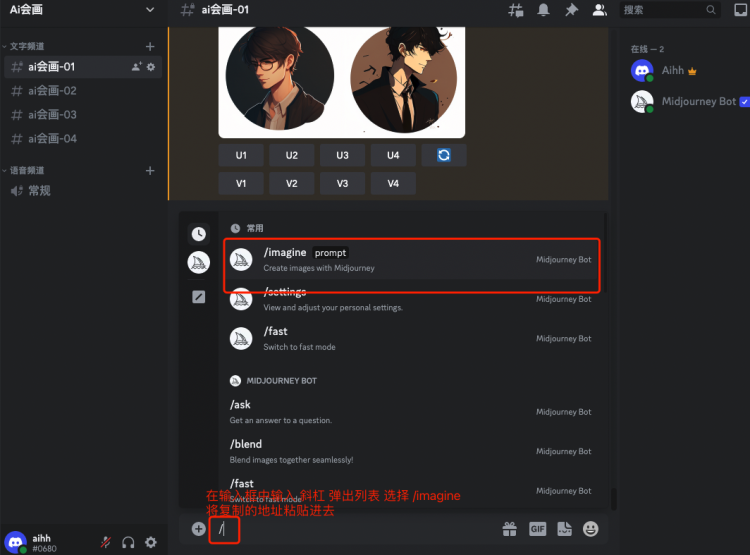
Task: Switch to the ai会画-03 channel
Action: tap(83, 115)
